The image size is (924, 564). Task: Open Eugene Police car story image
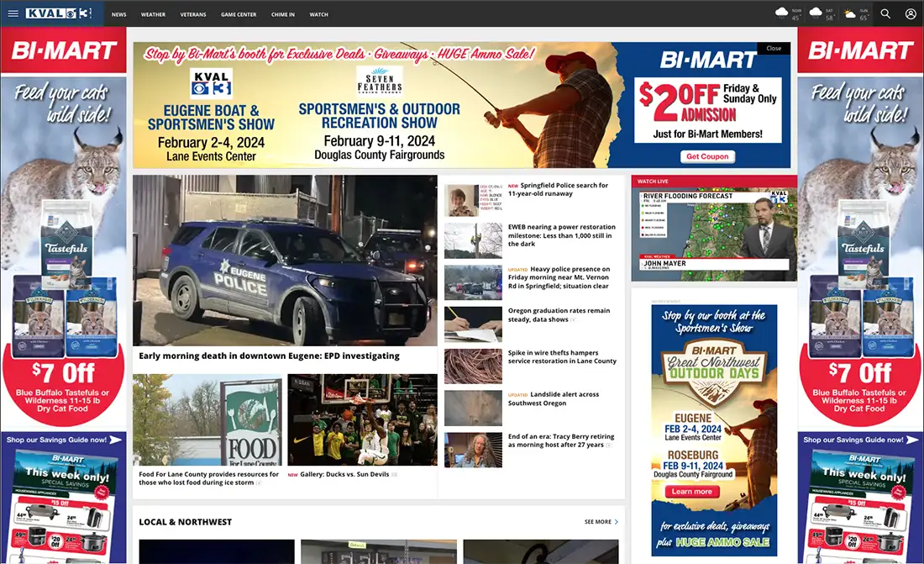click(285, 261)
